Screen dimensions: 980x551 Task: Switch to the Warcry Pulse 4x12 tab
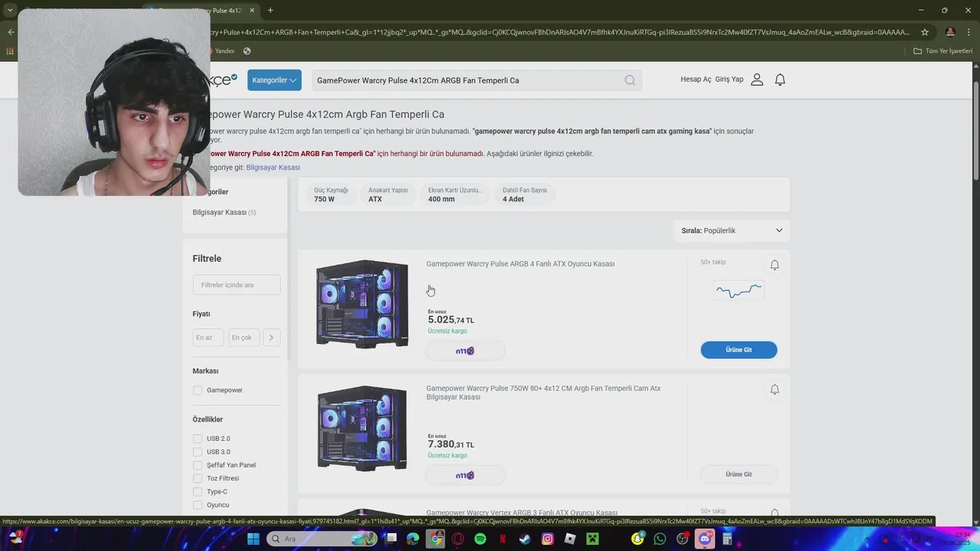tap(201, 11)
